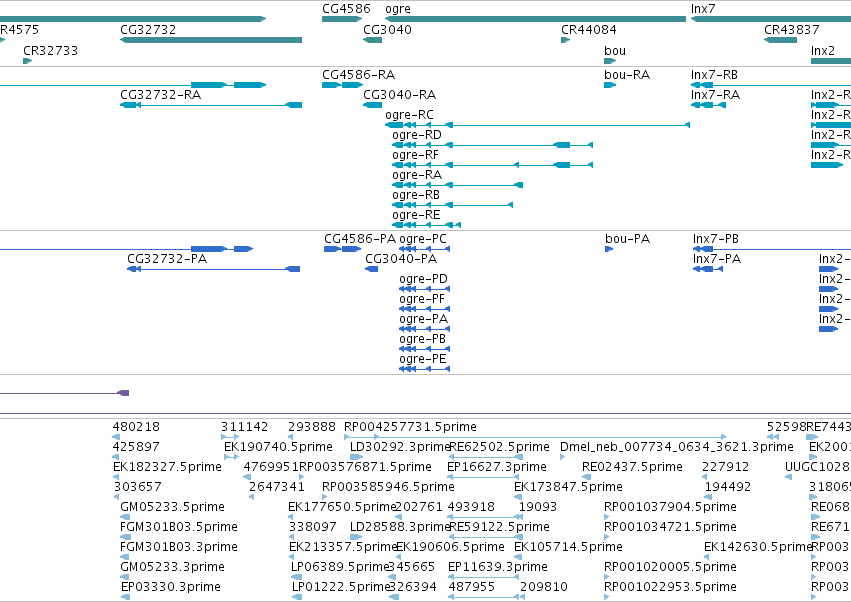Click protein CG4586-PA label
Viewport: 851px width, 602px height.
[360, 239]
